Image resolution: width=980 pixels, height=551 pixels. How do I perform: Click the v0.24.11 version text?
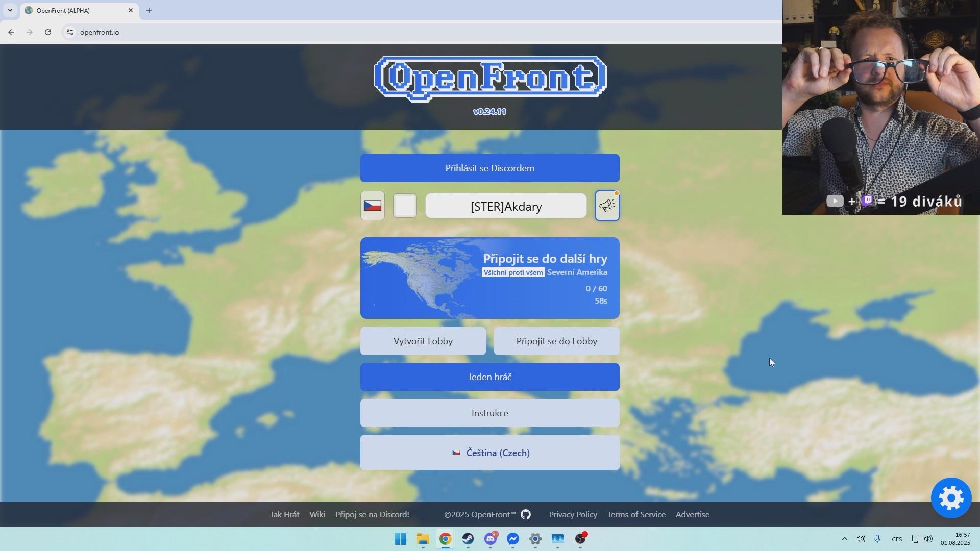pos(489,112)
